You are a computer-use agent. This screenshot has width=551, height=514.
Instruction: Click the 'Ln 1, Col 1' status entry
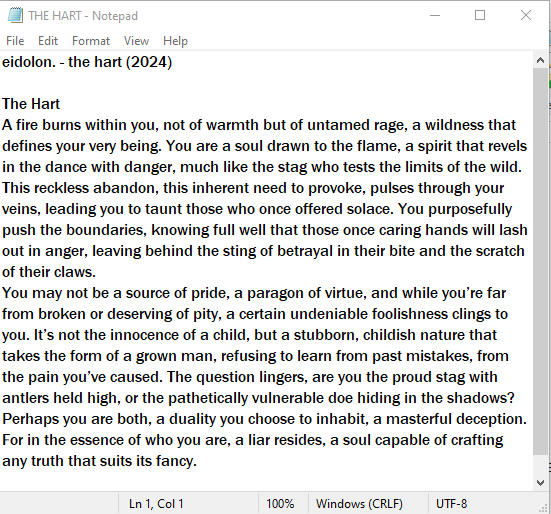coord(156,504)
